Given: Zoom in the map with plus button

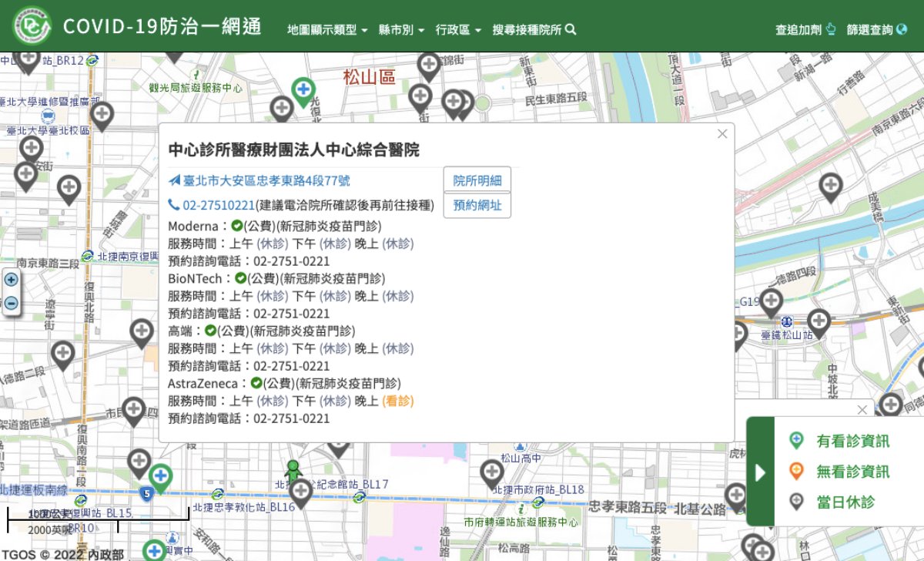Looking at the screenshot, I should (x=12, y=280).
